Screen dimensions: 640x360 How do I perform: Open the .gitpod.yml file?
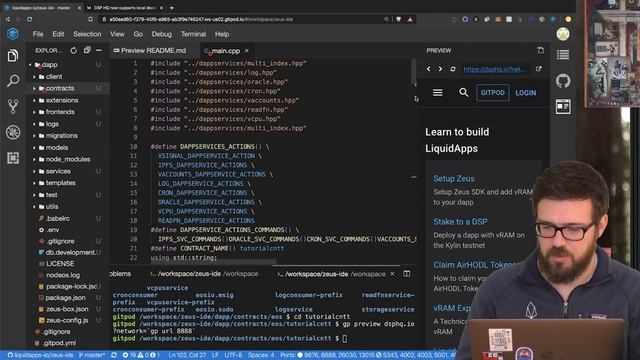pyautogui.click(x=59, y=343)
